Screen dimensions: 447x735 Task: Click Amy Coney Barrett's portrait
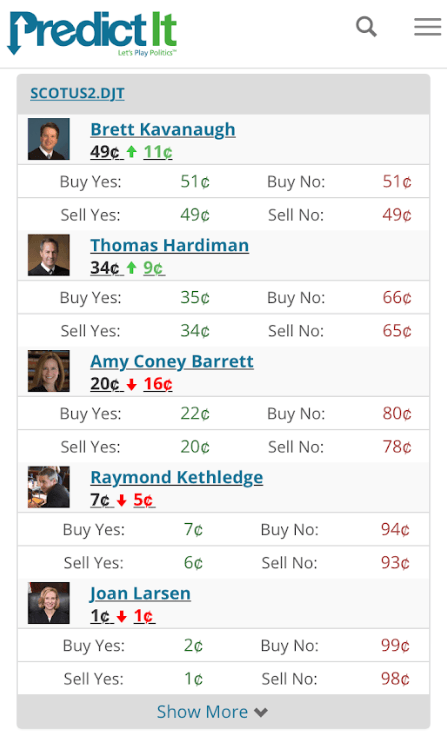[x=49, y=371]
